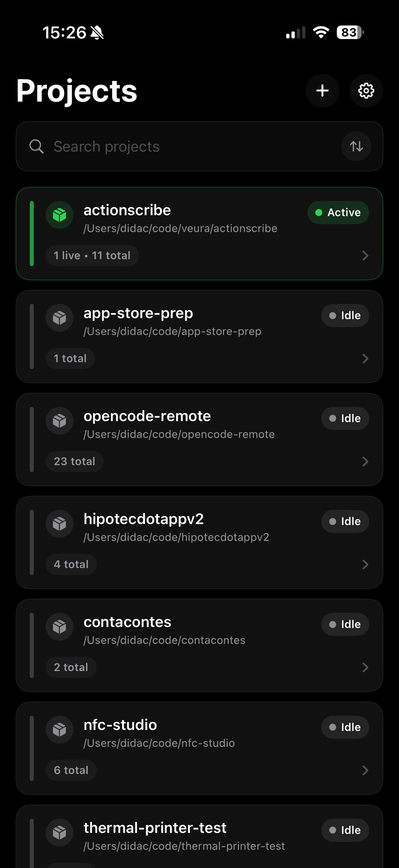The height and width of the screenshot is (868, 399).
Task: Click the nfc-studio cube icon
Action: [60, 730]
